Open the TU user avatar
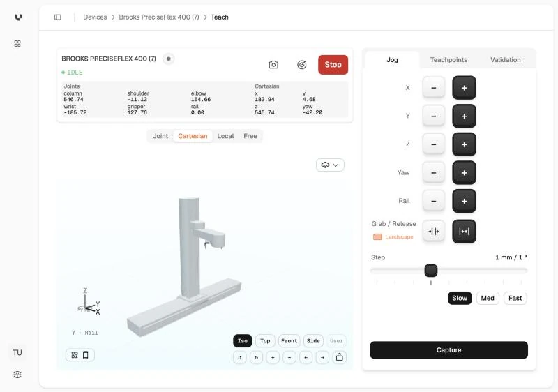The height and width of the screenshot is (392, 558). click(17, 352)
